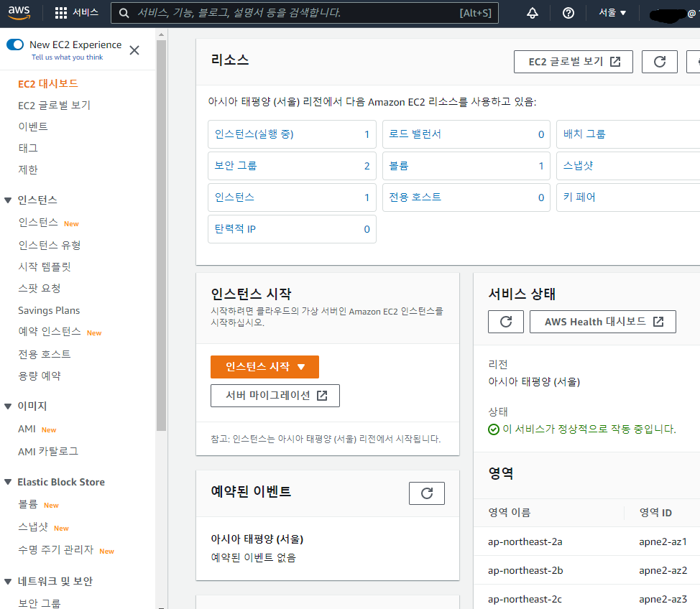Viewport: 700px width, 609px height.
Task: Go to 이벤트 in sidebar
Action: click(32, 126)
